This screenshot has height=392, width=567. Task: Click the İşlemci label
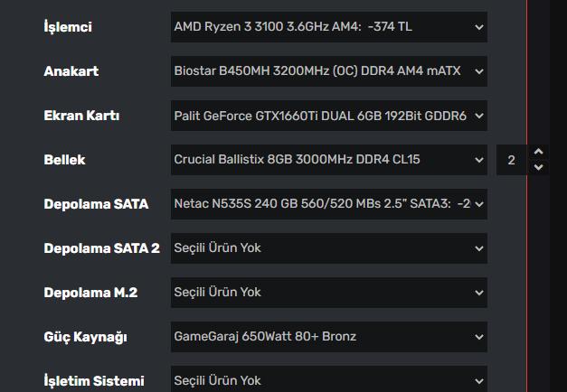pyautogui.click(x=68, y=27)
